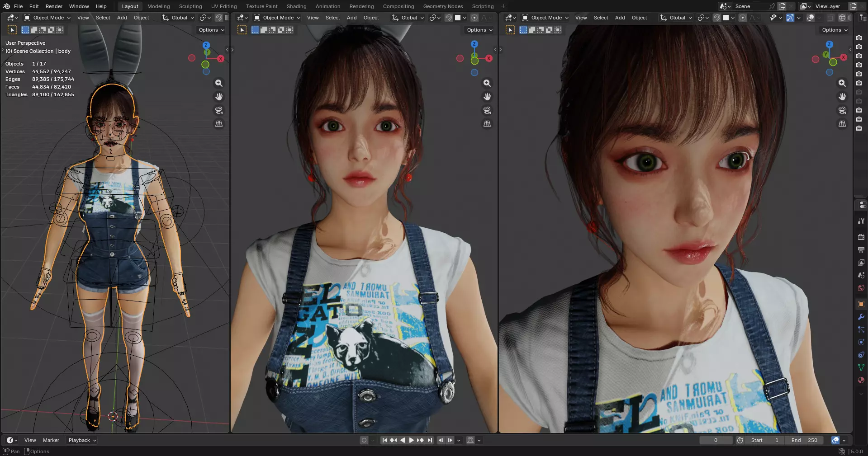Click Object menu in right viewport header

click(x=639, y=18)
